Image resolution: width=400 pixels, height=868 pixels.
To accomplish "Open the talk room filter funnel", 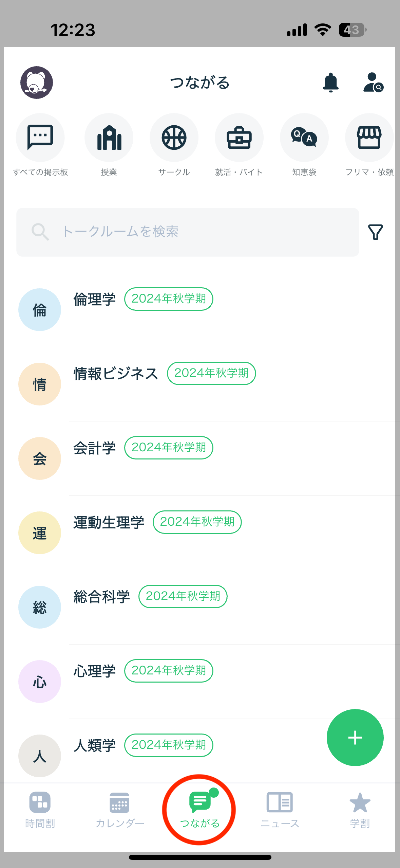I will (376, 232).
